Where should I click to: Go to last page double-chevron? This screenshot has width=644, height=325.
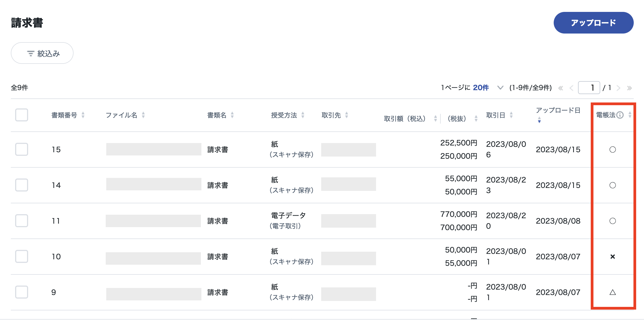point(629,88)
